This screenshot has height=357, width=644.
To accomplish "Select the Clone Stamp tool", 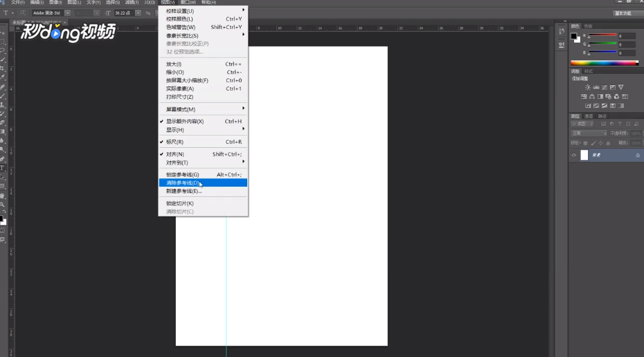I will (3, 105).
